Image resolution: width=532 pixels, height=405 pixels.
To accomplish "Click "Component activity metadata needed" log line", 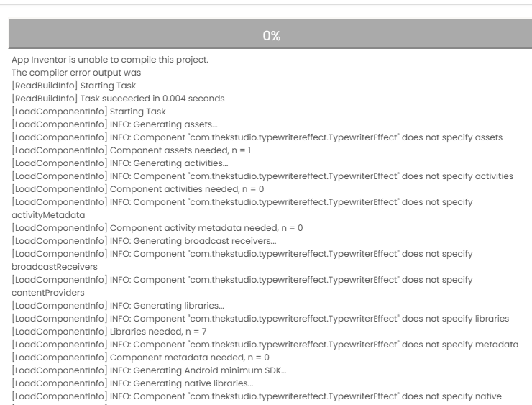I will click(180, 228).
